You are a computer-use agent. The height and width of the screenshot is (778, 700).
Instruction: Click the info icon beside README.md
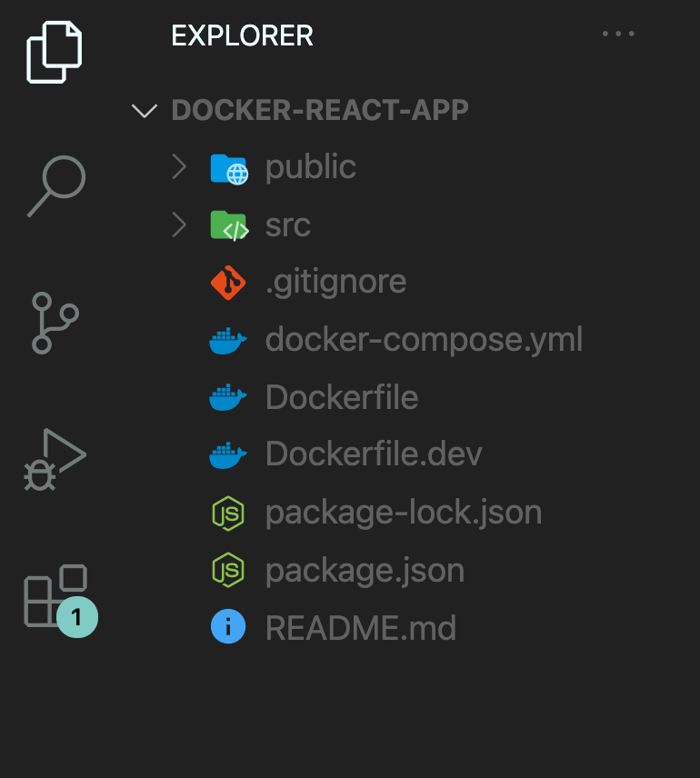(x=228, y=626)
